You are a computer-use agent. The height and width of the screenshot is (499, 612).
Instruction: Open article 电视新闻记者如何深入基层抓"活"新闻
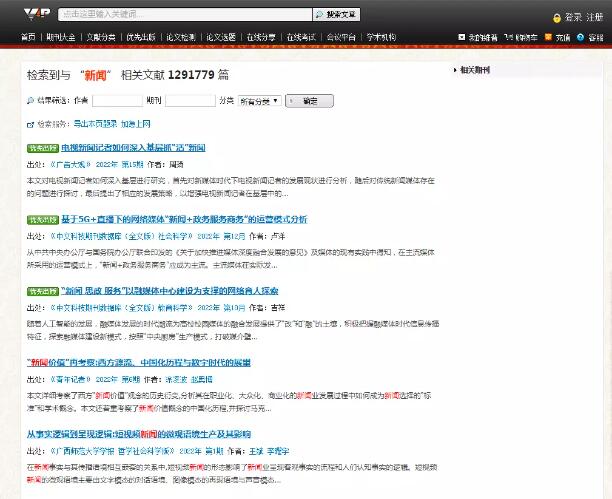[133, 148]
